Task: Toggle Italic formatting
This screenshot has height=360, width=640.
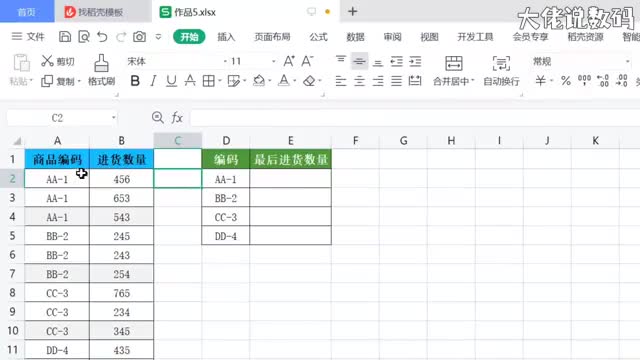Action: [153, 81]
